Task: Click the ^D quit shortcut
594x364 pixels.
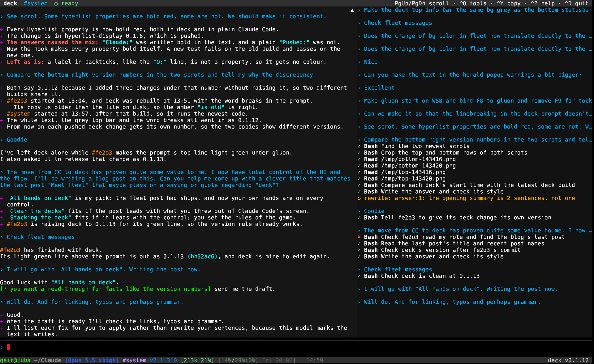Action: click(x=577, y=3)
